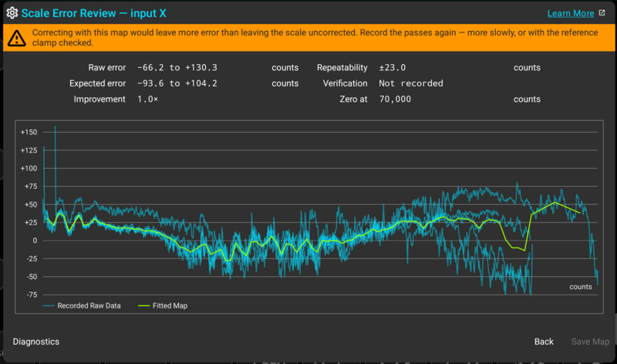
Task: Click the 0 axis label on the chart
Action: pyautogui.click(x=35, y=241)
